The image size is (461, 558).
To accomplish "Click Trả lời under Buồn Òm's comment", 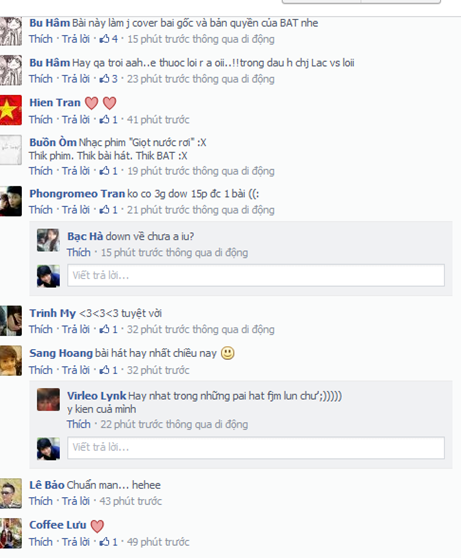I will (x=76, y=171).
